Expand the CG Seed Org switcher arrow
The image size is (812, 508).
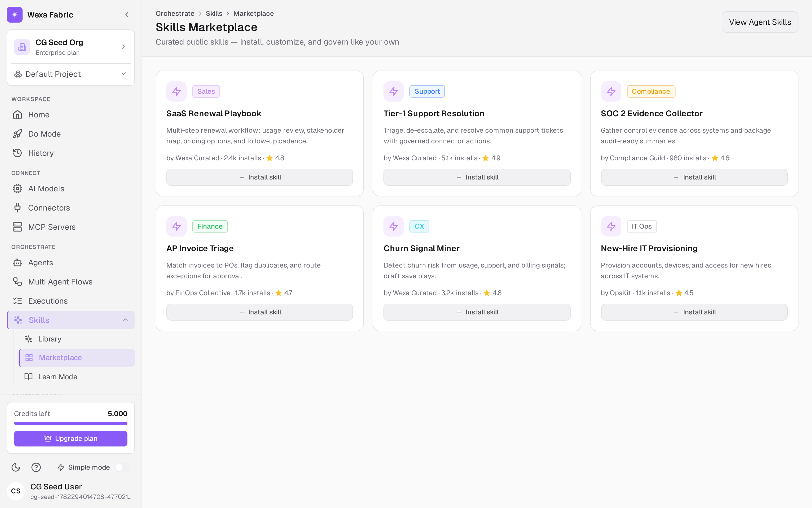[123, 47]
